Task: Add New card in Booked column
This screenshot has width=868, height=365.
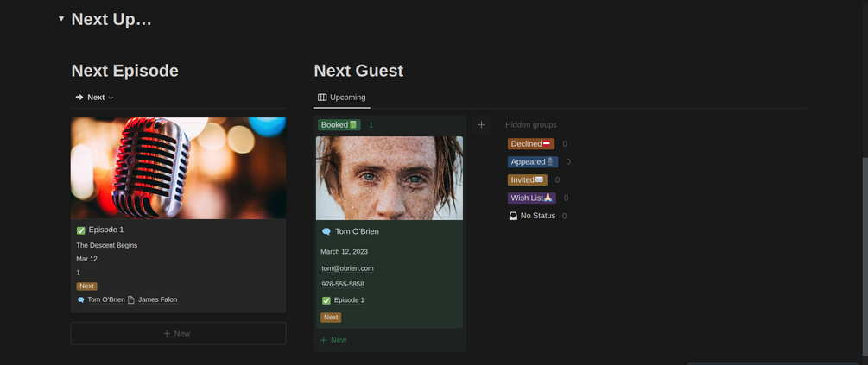Action: (333, 340)
